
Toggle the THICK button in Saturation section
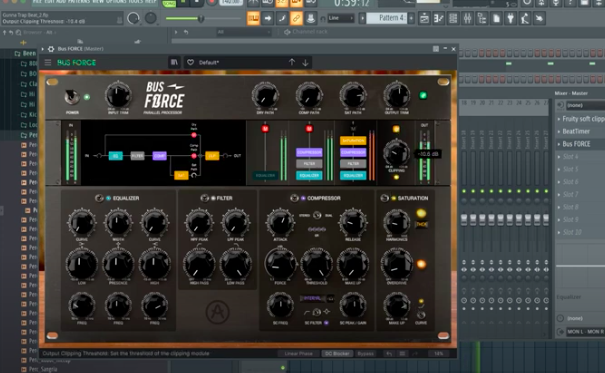point(421,224)
